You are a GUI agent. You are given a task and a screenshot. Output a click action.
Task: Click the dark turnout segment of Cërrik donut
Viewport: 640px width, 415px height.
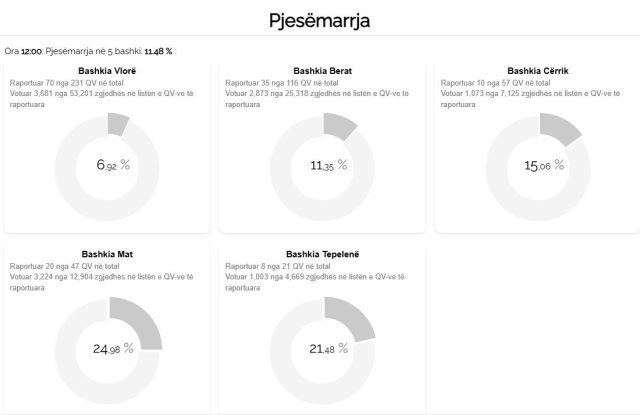[x=558, y=129]
